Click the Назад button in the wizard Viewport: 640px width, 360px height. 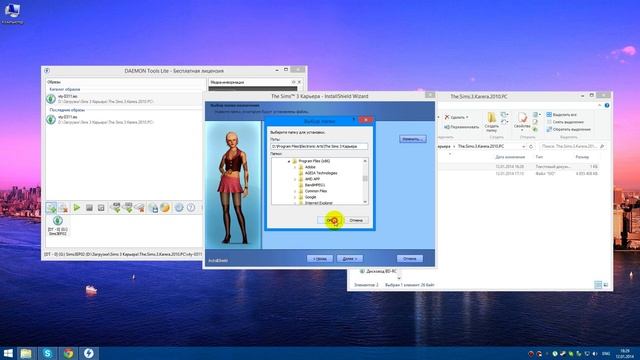[320, 259]
